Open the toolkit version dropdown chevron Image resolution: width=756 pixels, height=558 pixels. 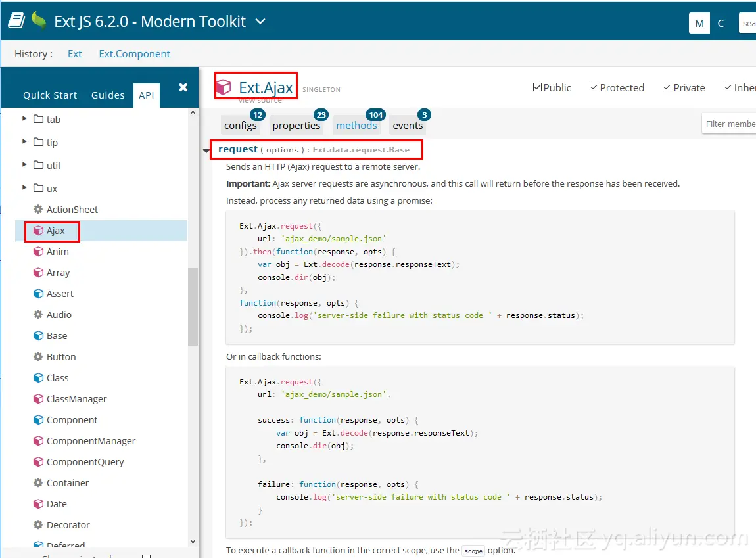pos(260,21)
